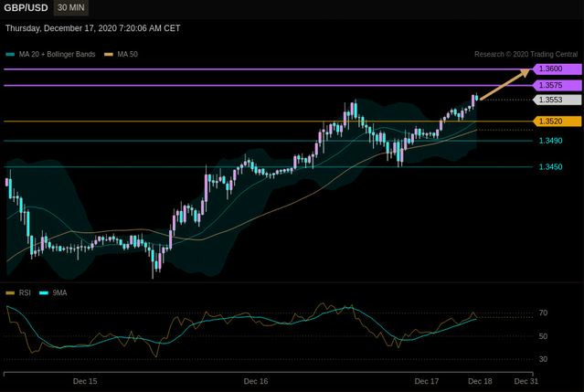Click the teal MA 20 legend swatch
584x392 pixels.
[x=10, y=54]
